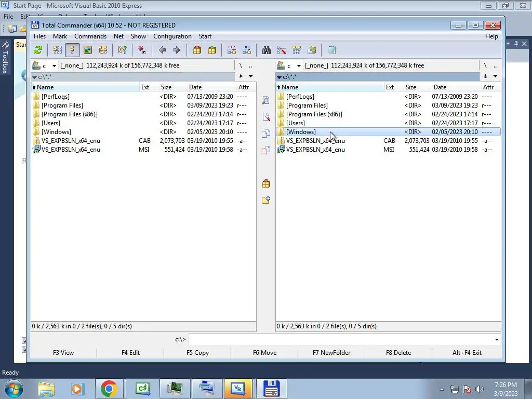The width and height of the screenshot is (532, 399).
Task: Open the FTP connect toolbar icon
Action: click(232, 50)
